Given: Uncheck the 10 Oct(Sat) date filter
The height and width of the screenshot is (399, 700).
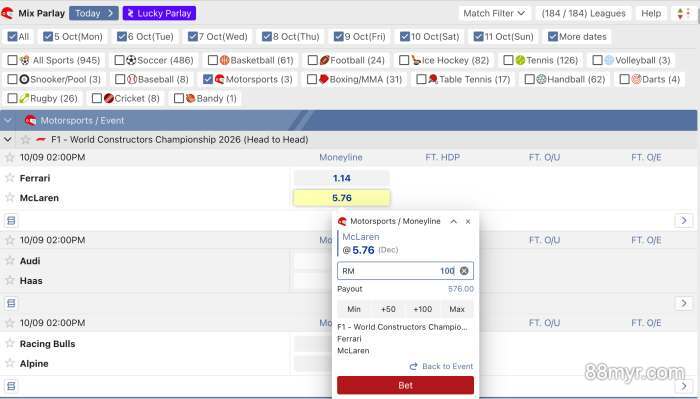Looking at the screenshot, I should pyautogui.click(x=404, y=37).
